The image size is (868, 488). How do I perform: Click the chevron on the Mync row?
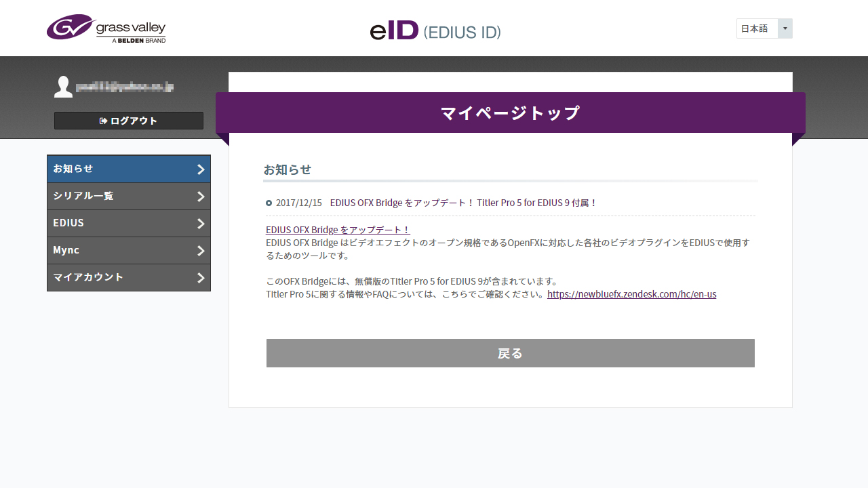pyautogui.click(x=201, y=251)
